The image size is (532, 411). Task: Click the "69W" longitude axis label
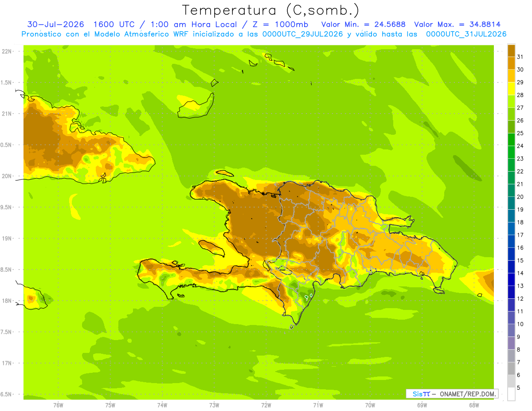[x=422, y=405]
